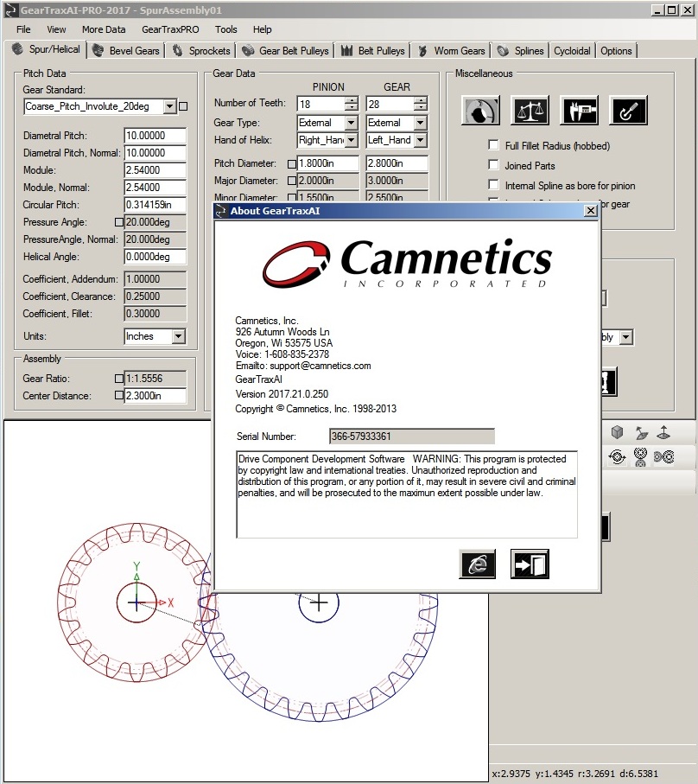This screenshot has width=698, height=784.
Task: Switch to the Options tab
Action: pos(616,50)
